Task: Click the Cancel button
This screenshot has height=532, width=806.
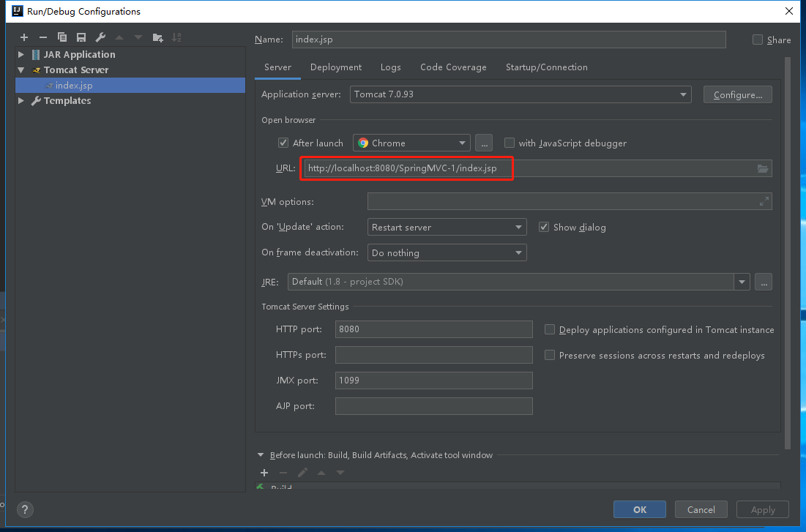Action: click(x=701, y=509)
